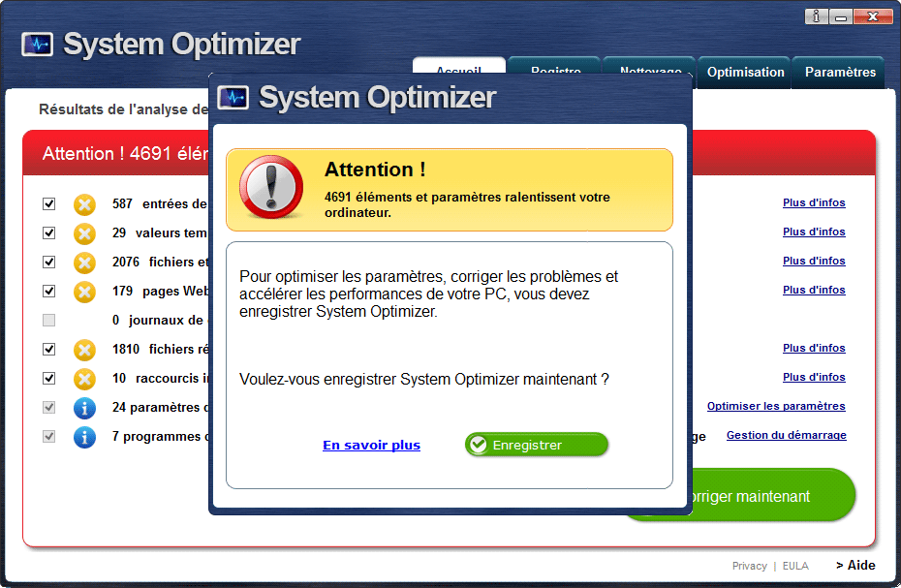Viewport: 901px width, 588px height.
Task: Click the orange X icon beside 29 valeurs
Action: tap(84, 233)
